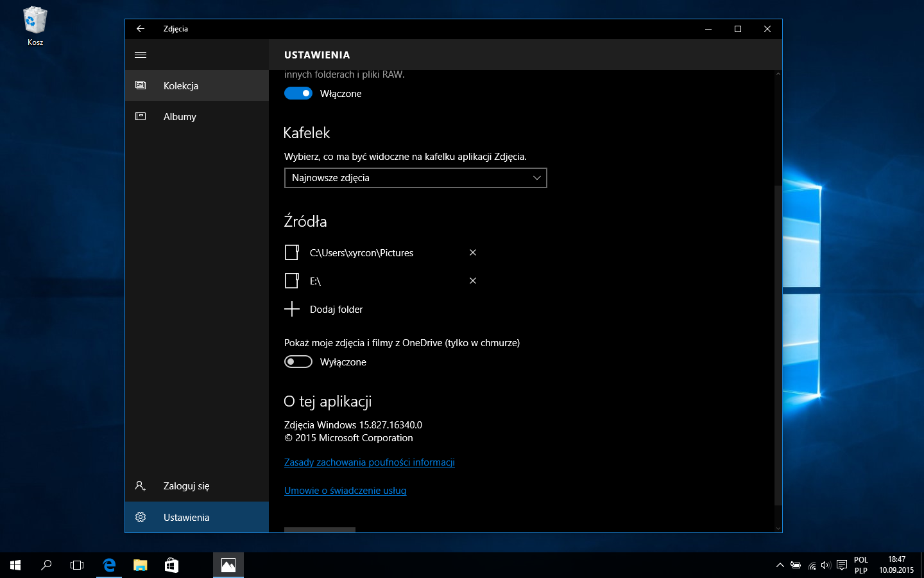The image size is (924, 578).
Task: Click the folder icon next to E:\
Action: pyautogui.click(x=292, y=281)
